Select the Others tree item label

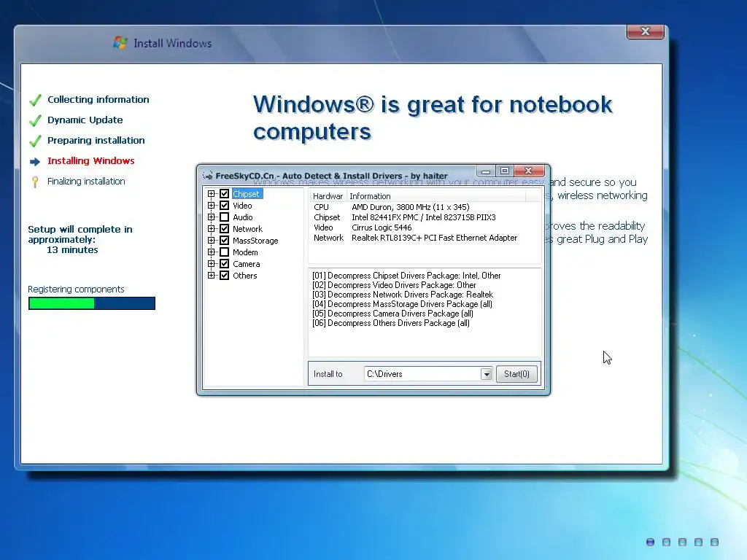pyautogui.click(x=245, y=276)
